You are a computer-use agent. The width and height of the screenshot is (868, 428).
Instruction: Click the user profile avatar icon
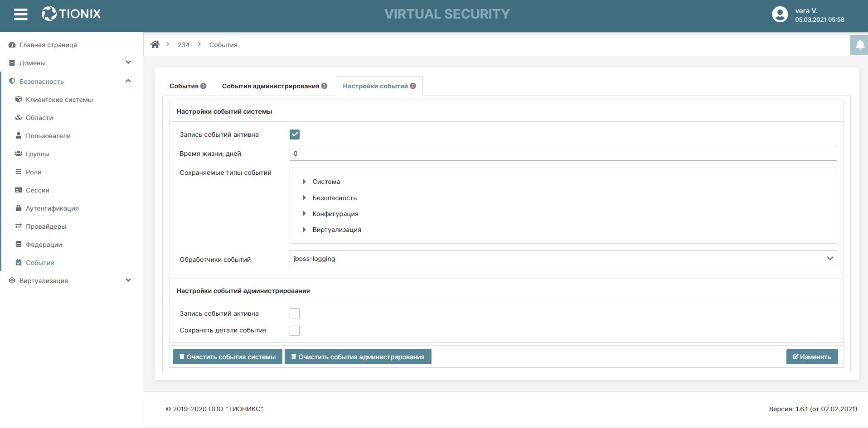tap(780, 14)
